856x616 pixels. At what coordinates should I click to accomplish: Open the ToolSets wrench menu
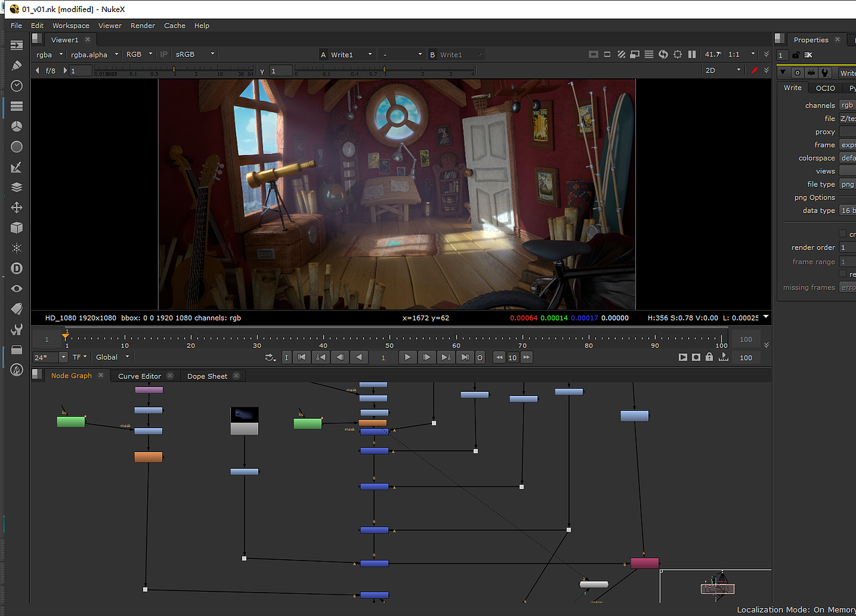point(17,329)
